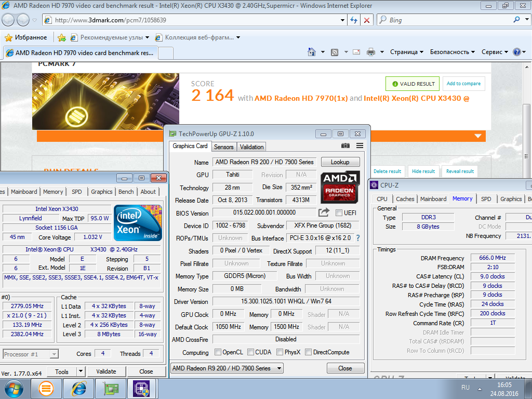This screenshot has height=399, width=532.
Task: Click the clock showing 16:05
Action: tap(504, 385)
